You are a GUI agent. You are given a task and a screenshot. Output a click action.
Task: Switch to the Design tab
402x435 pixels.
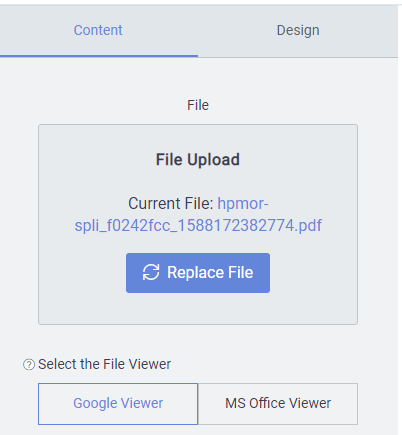(x=298, y=30)
